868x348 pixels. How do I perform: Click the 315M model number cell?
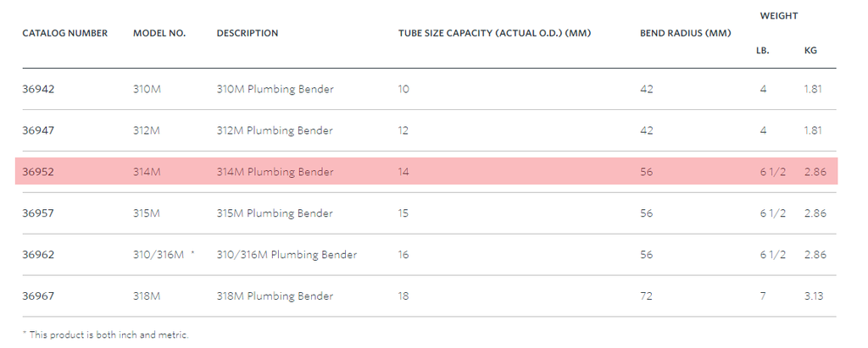pos(147,213)
